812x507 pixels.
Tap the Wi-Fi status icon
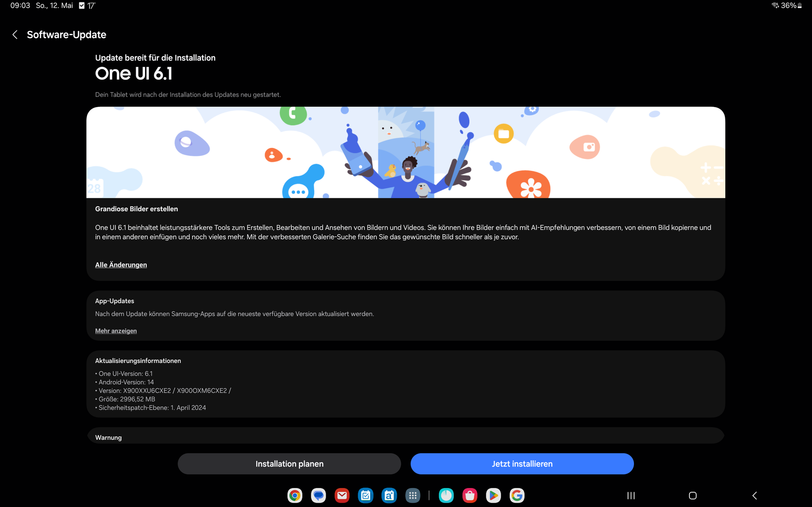(775, 5)
